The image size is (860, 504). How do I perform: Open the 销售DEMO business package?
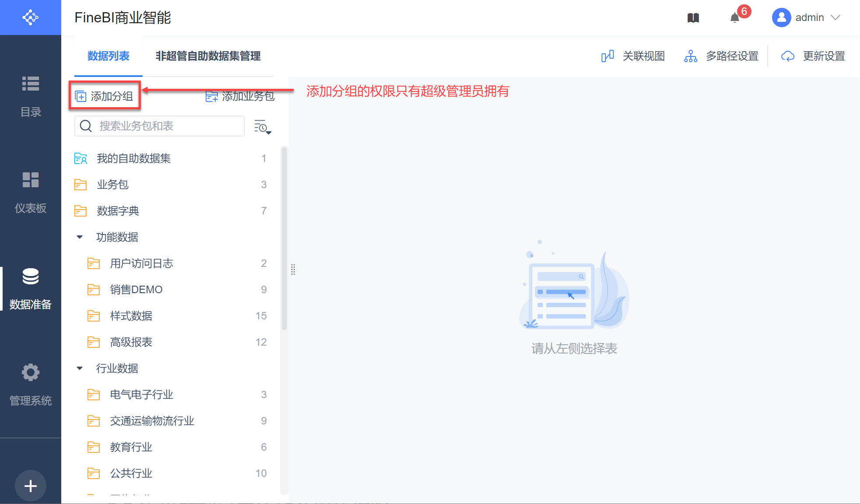pos(136,290)
